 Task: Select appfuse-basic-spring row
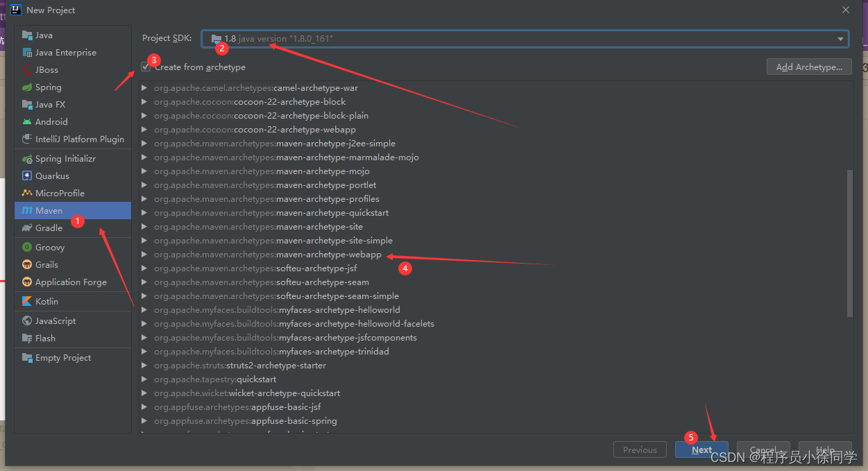[x=492, y=421]
